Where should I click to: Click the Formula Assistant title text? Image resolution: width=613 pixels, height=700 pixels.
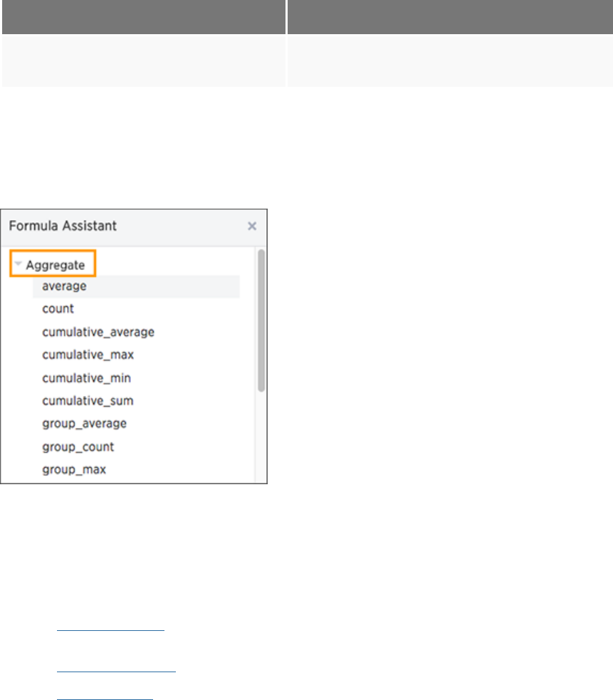click(x=63, y=226)
